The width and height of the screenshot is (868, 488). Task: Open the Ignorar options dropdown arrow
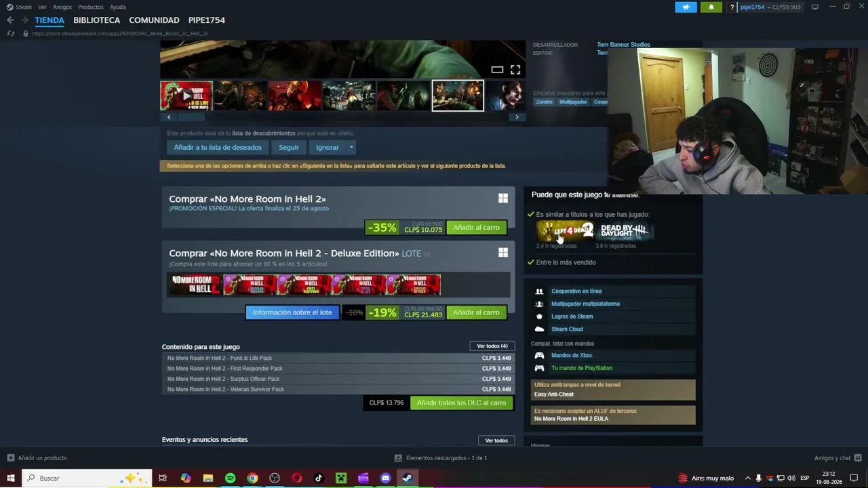[x=351, y=147]
